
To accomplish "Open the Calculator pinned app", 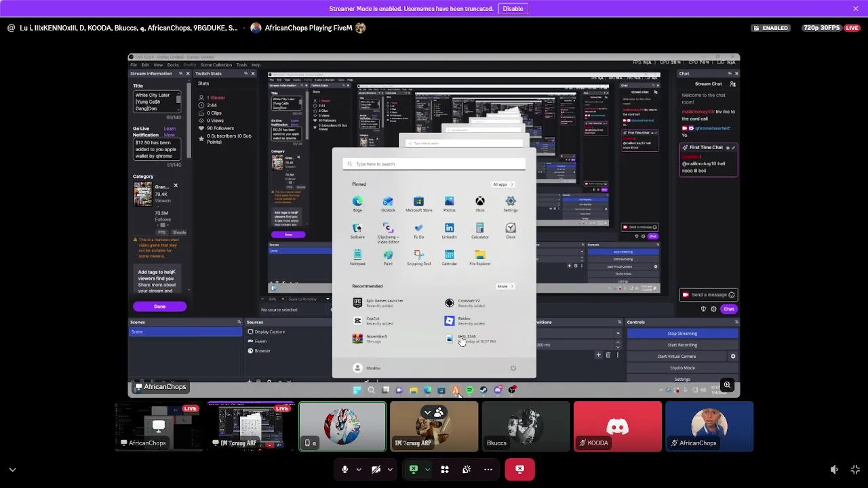I will [x=480, y=230].
